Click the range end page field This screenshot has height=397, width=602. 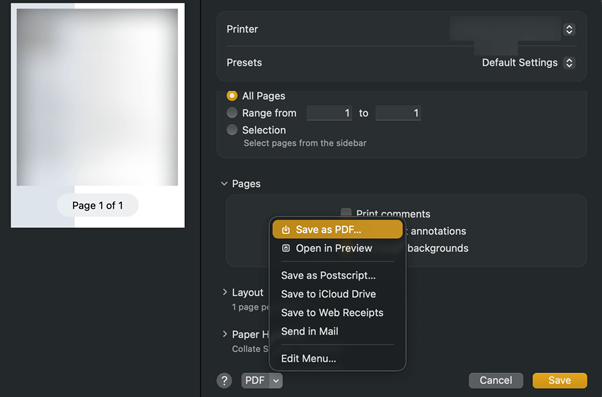pos(398,113)
